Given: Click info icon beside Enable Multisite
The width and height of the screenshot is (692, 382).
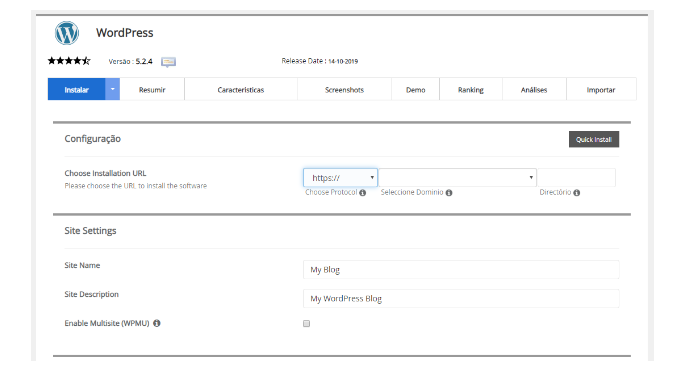Looking at the screenshot, I should point(157,323).
